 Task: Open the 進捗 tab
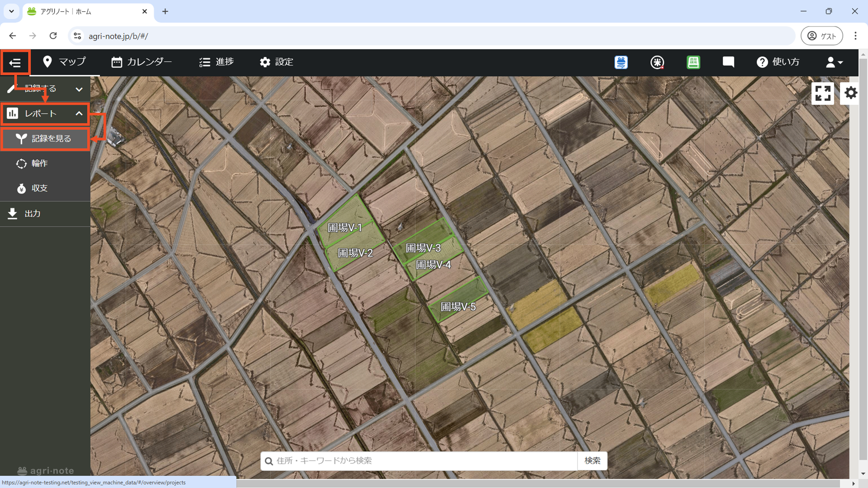point(217,62)
